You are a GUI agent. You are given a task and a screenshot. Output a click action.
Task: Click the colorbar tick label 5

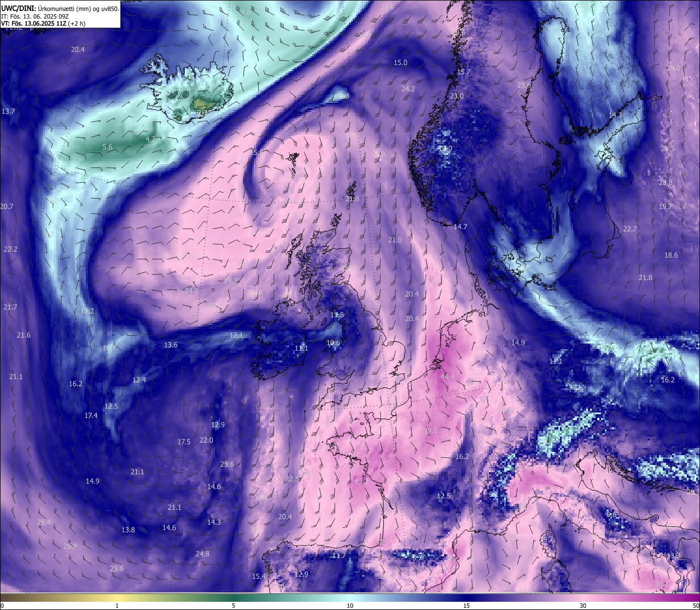(234, 606)
